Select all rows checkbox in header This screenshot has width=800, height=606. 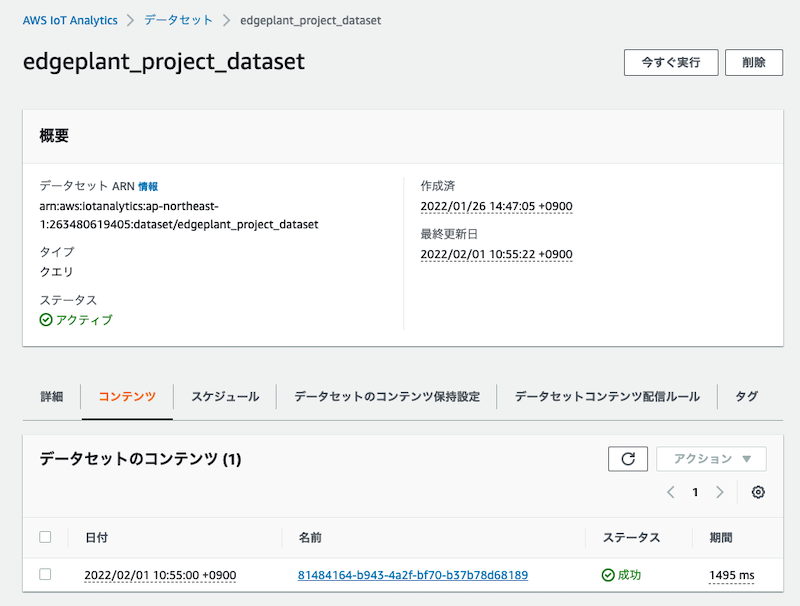45,537
